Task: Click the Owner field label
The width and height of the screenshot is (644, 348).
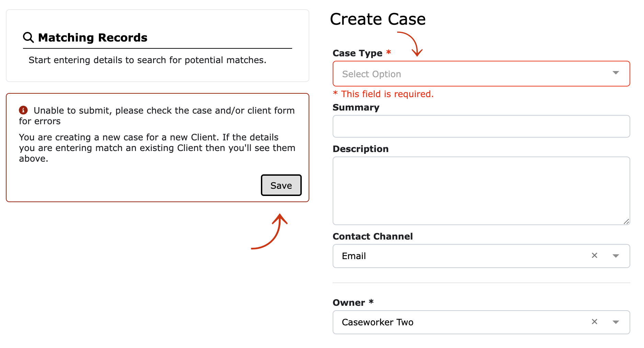Action: [x=349, y=303]
